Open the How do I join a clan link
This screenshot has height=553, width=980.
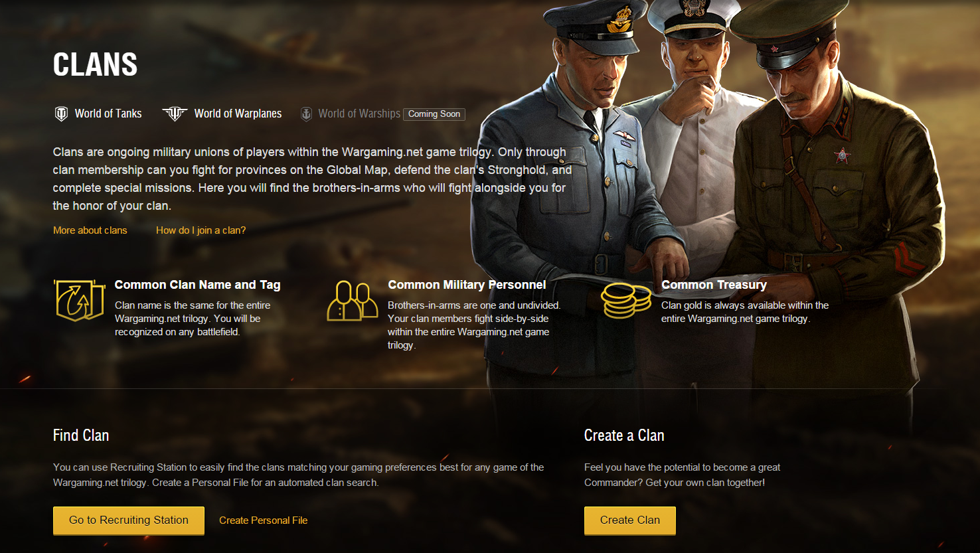pyautogui.click(x=201, y=230)
